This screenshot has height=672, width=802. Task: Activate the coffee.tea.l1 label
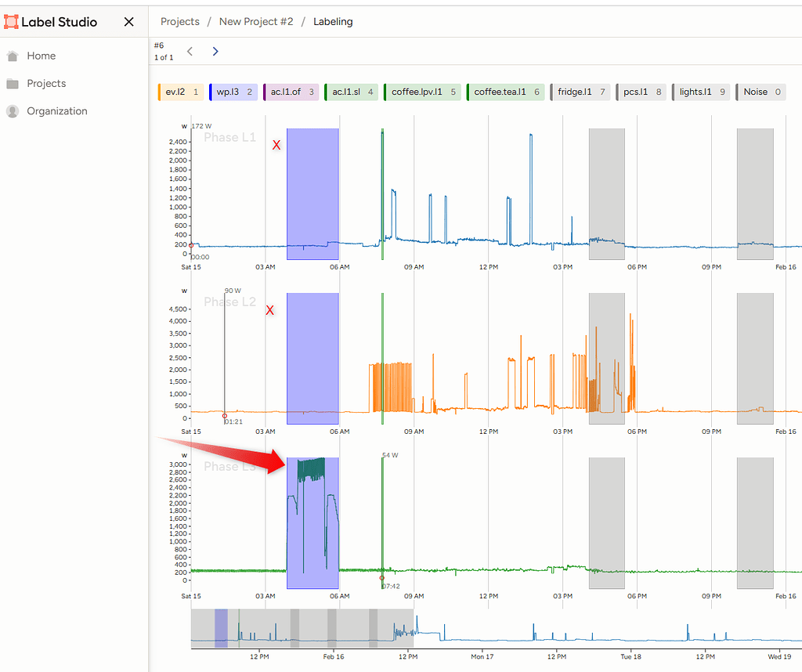coord(504,92)
